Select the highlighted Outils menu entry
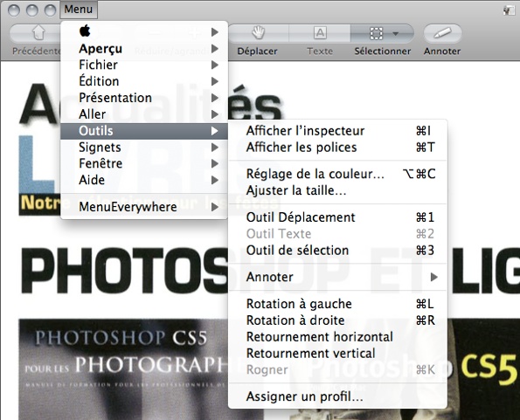 pos(144,131)
